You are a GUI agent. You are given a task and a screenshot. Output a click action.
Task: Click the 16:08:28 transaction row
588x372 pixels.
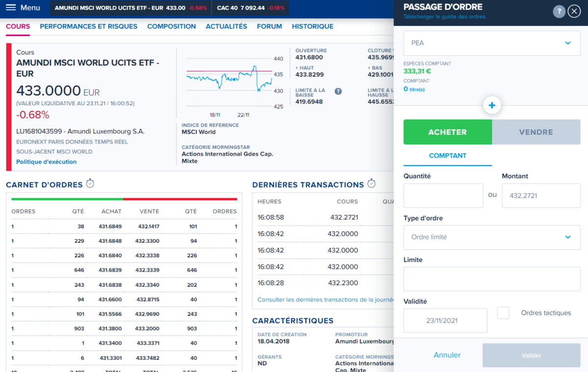[326, 283]
